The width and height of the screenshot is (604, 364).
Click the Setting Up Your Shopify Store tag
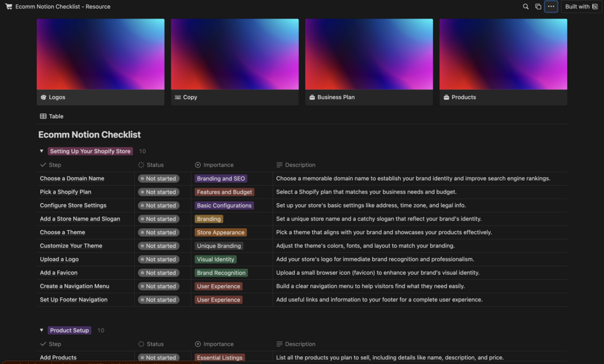click(x=90, y=151)
